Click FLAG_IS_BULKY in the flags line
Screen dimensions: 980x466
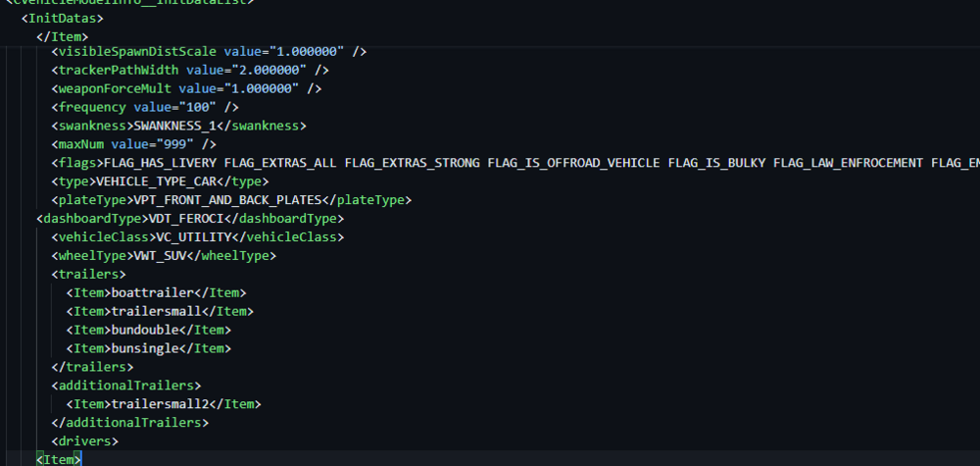click(x=717, y=163)
